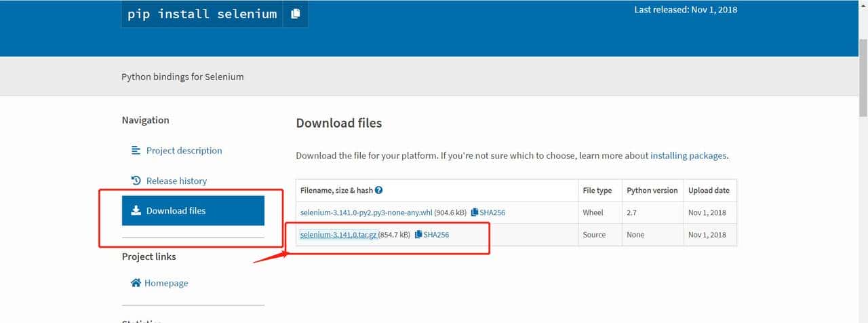Follow the installing packages link
This screenshot has height=323, width=868.
click(688, 155)
